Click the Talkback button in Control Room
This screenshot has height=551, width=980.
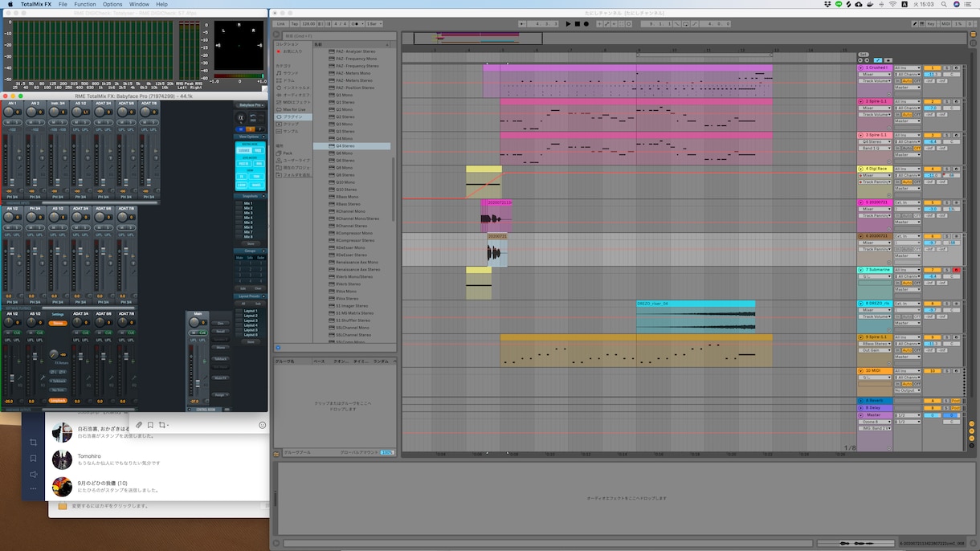point(220,359)
